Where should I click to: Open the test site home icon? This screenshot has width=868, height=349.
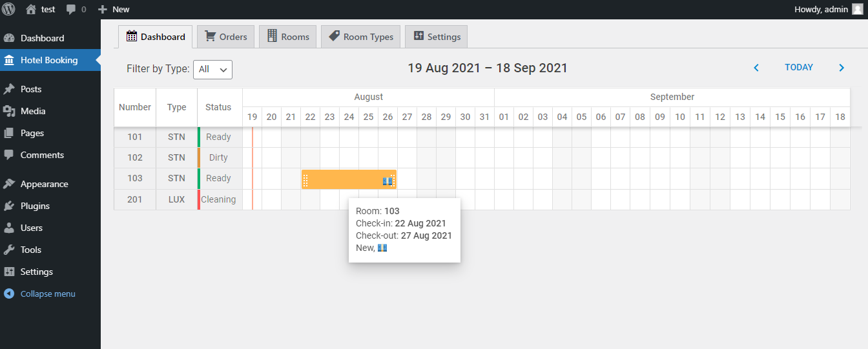pos(31,9)
